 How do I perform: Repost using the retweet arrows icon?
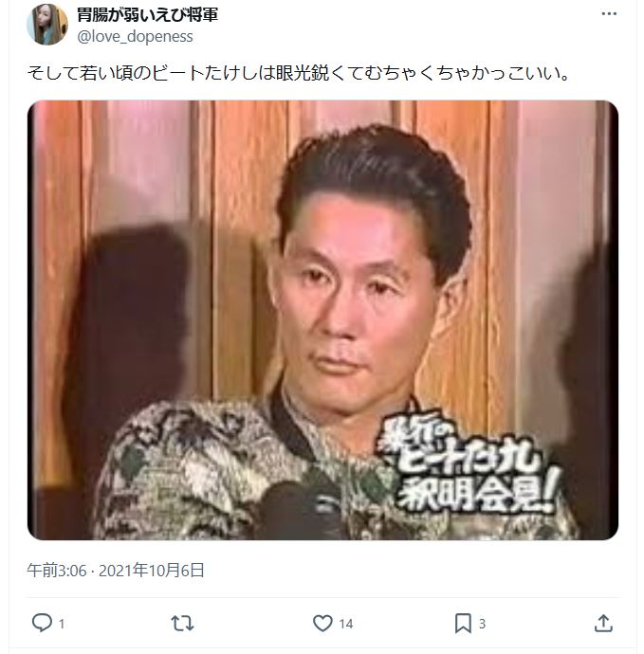coord(182,624)
